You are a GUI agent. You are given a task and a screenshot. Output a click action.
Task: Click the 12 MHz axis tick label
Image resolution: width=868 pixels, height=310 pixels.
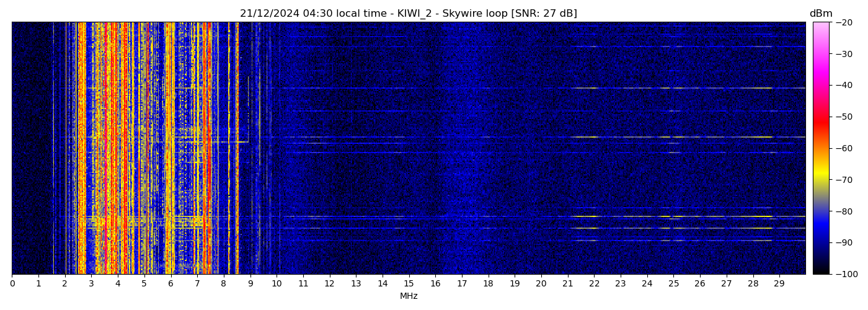click(329, 284)
